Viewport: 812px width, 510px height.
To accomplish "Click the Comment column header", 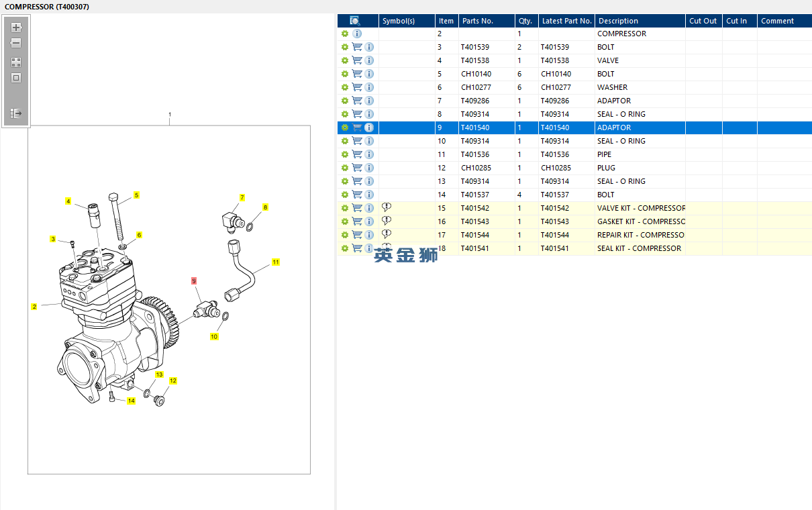I will (x=784, y=21).
